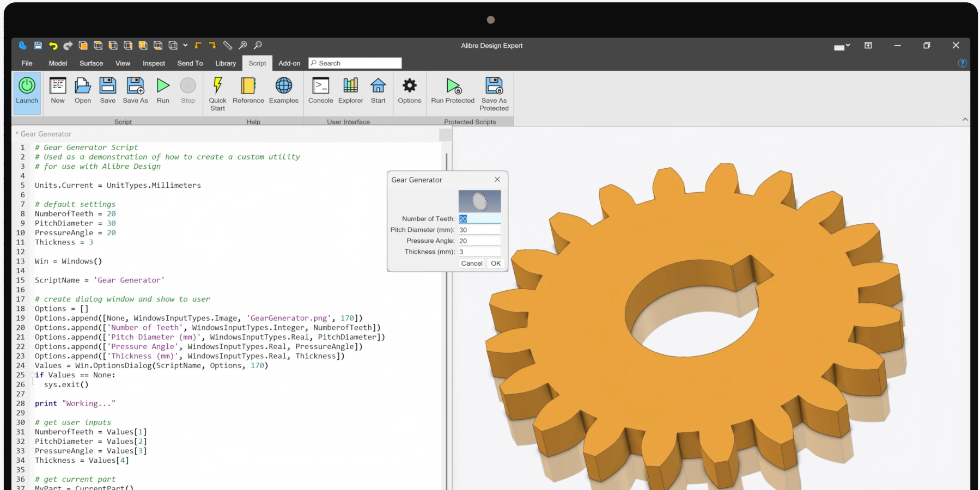Open the Quick Start help
The width and height of the screenshot is (980, 490).
point(217,94)
